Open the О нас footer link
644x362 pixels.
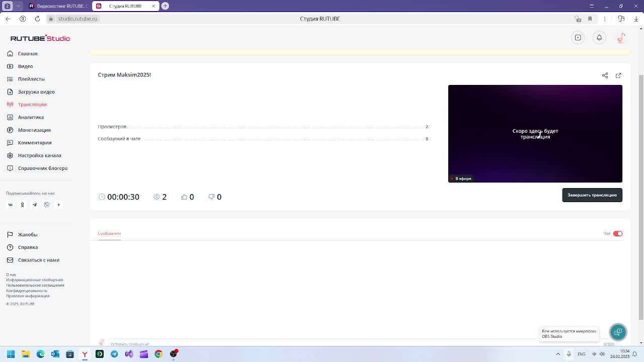(x=11, y=275)
